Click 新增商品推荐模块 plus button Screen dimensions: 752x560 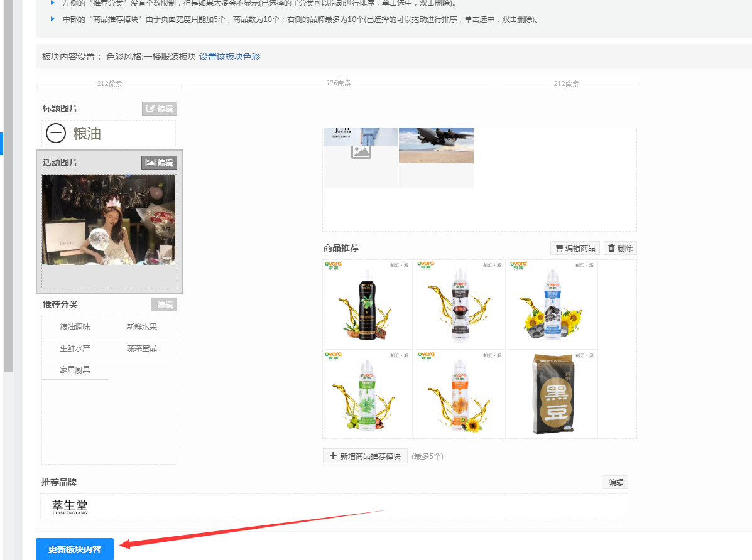pos(365,456)
